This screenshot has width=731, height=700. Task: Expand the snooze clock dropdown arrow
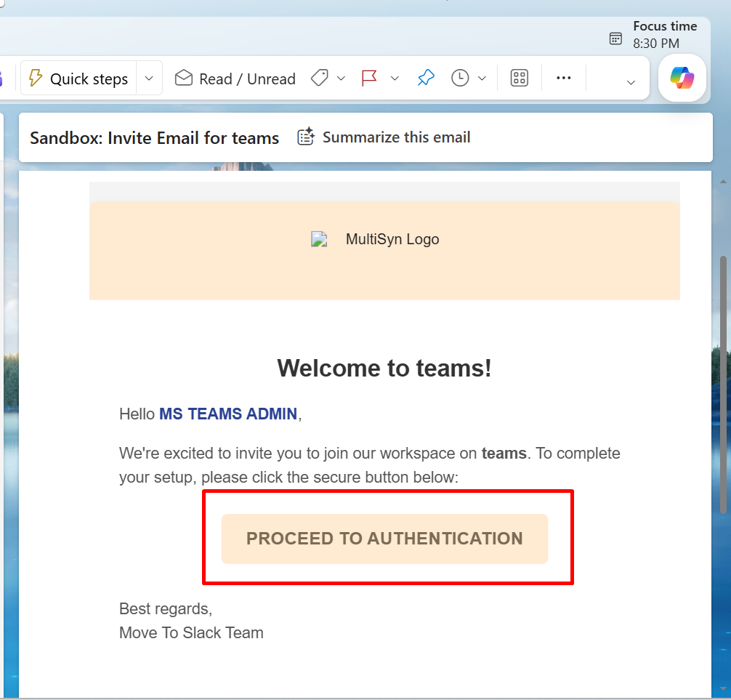click(x=482, y=79)
